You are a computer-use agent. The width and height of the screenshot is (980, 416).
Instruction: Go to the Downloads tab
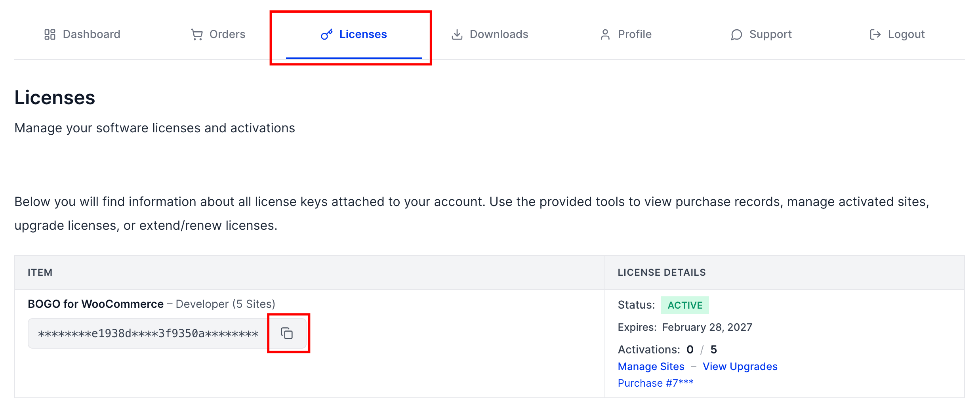[490, 34]
